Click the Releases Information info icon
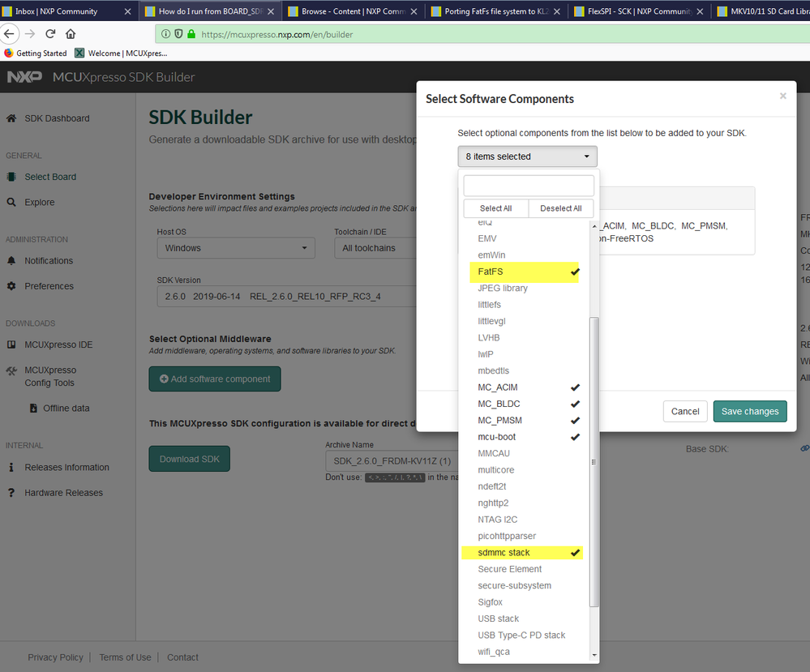Screen dimensions: 810x672 (x=11, y=467)
